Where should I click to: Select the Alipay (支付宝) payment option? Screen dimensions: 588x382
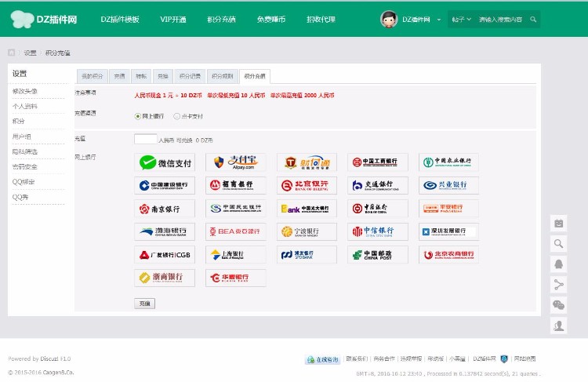[235, 162]
